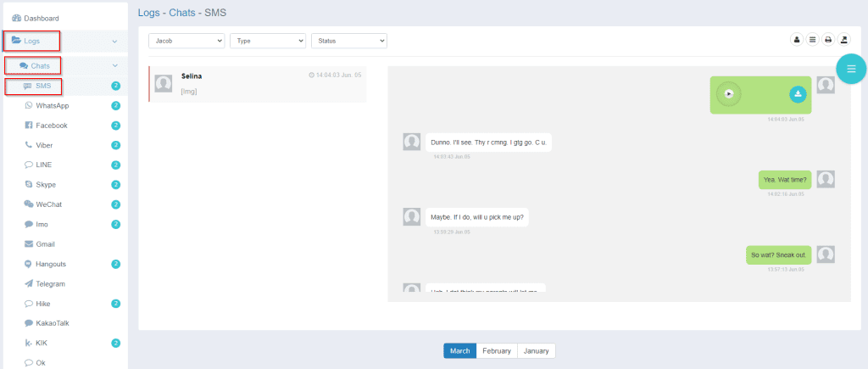This screenshot has width=868, height=369.
Task: Open the Status filter dropdown
Action: [x=348, y=40]
